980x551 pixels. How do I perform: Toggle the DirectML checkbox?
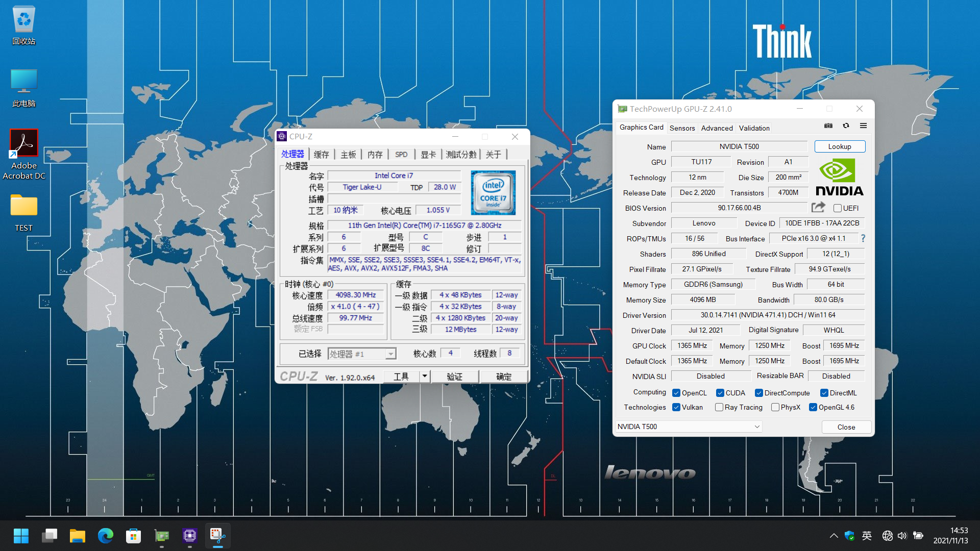tap(824, 393)
